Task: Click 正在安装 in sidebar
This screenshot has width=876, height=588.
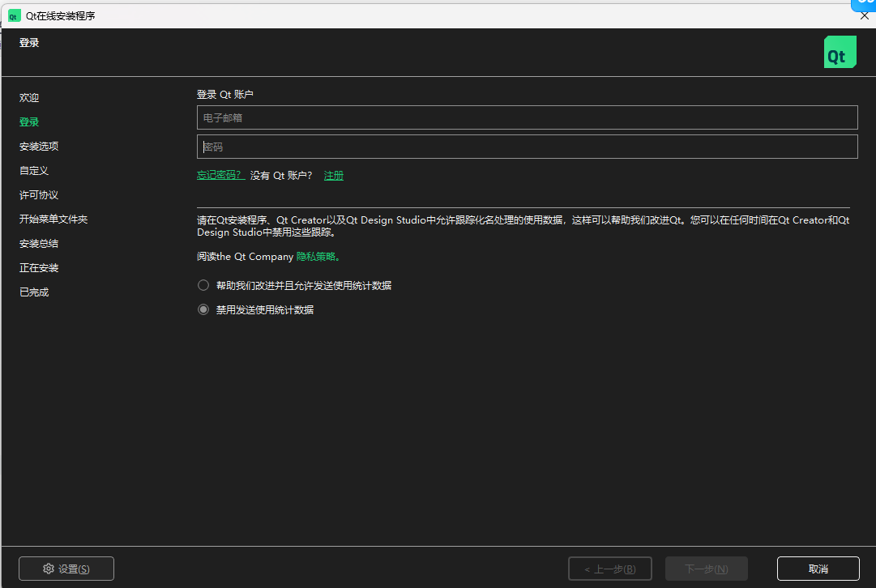Action: click(x=39, y=267)
